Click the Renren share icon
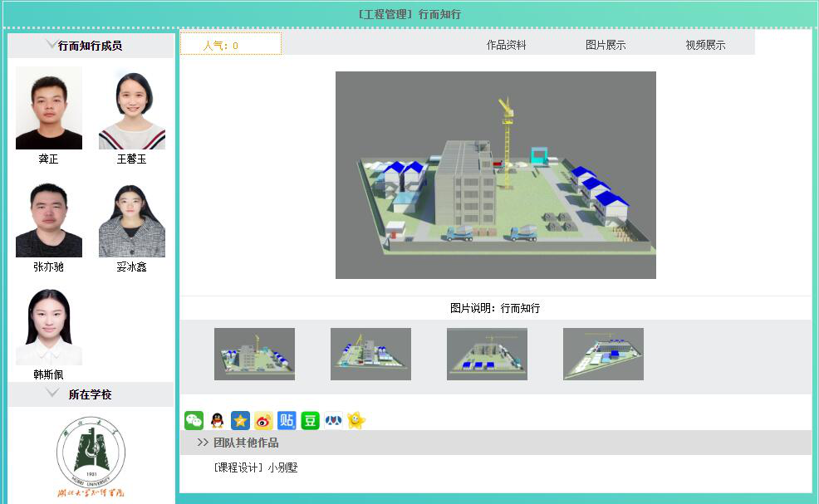The width and height of the screenshot is (819, 504). pyautogui.click(x=333, y=420)
